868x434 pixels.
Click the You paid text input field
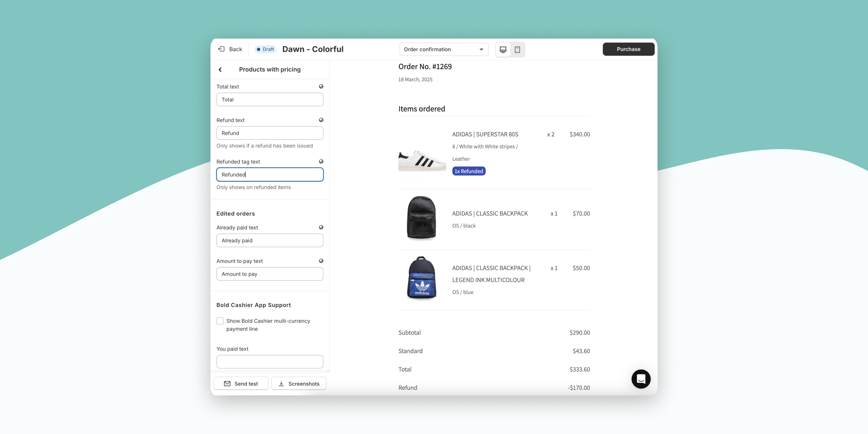(x=269, y=361)
